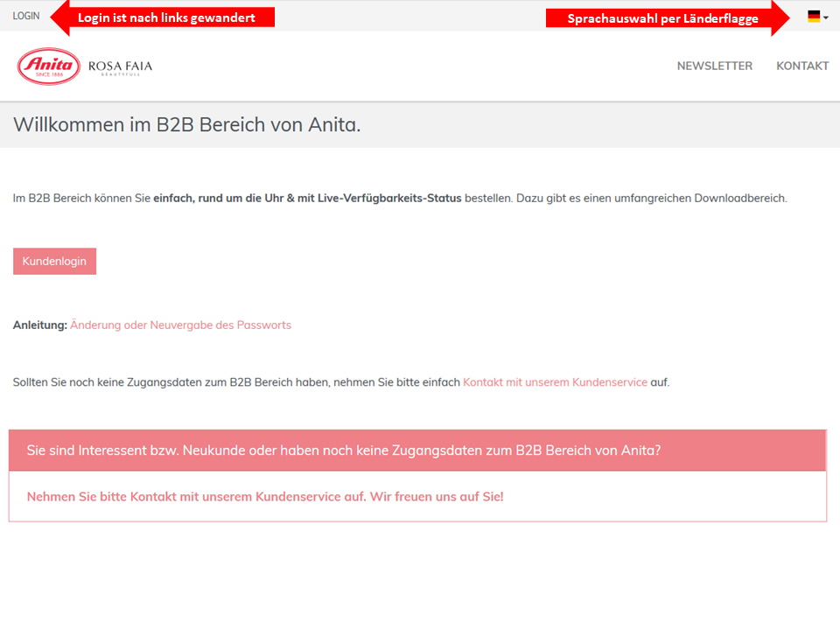Open the NEWSLETTER menu item
840x630 pixels.
(x=714, y=66)
